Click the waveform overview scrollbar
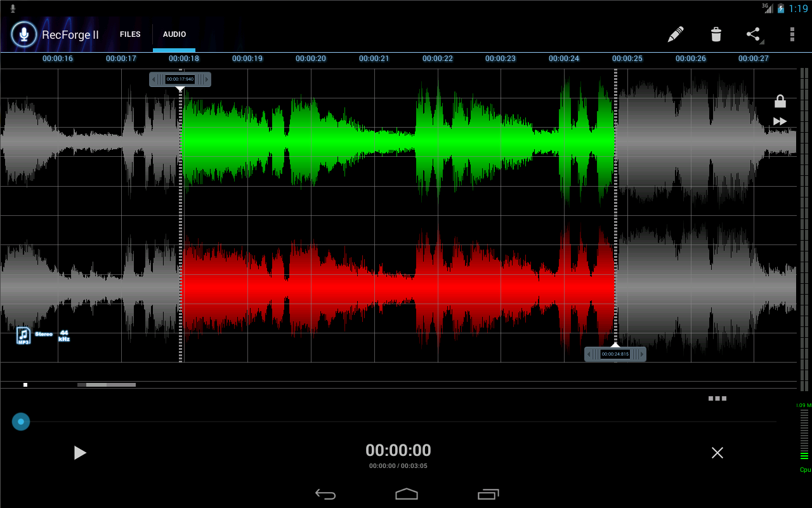Viewport: 812px width, 508px height. point(107,384)
